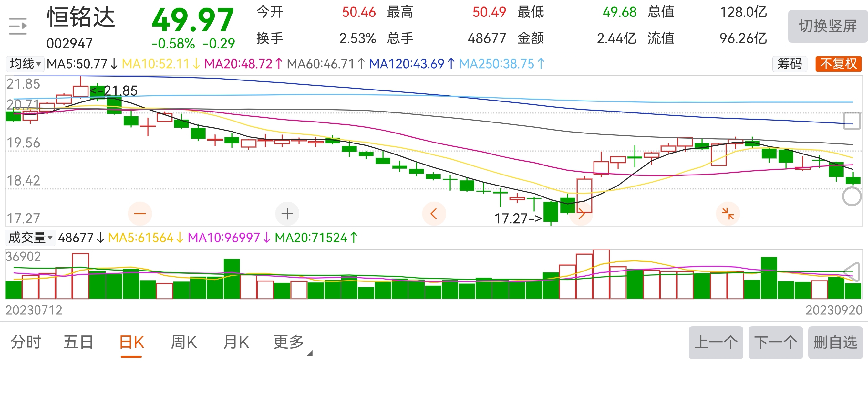Open the hamburger menu icon beside 恒铭达
Viewport: 868px width, 393px height.
(x=17, y=26)
